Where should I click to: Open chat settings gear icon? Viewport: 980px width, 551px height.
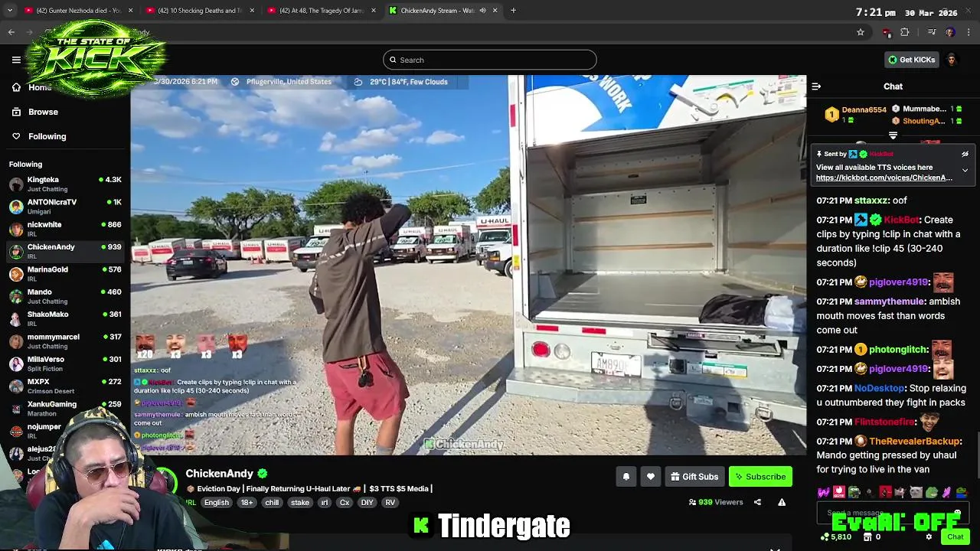(x=929, y=537)
